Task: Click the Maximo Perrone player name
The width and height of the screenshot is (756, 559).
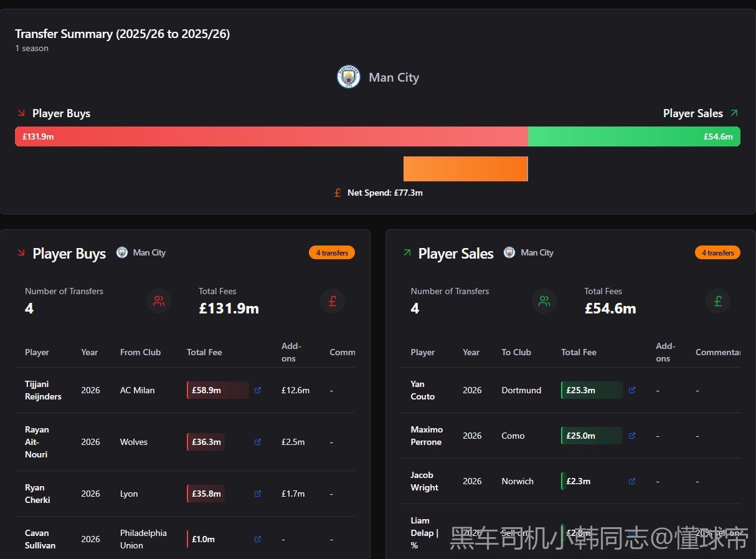Action: (x=427, y=436)
